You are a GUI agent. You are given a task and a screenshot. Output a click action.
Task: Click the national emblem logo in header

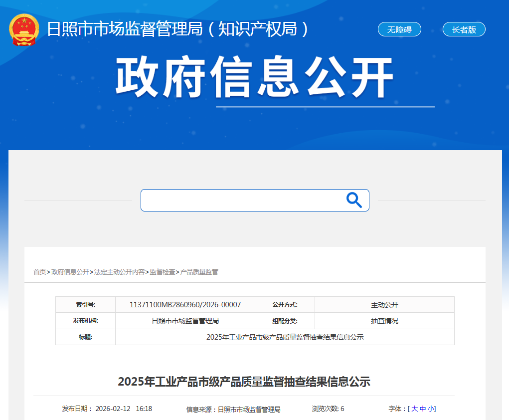24,29
